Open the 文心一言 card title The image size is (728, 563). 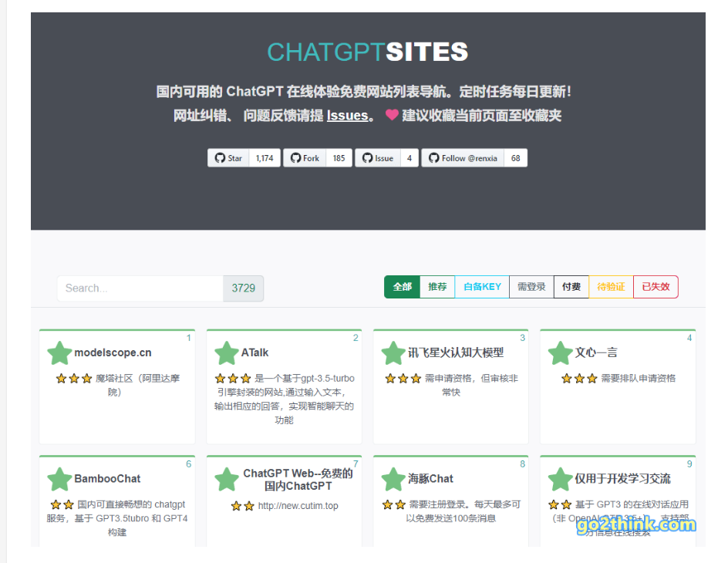click(596, 352)
